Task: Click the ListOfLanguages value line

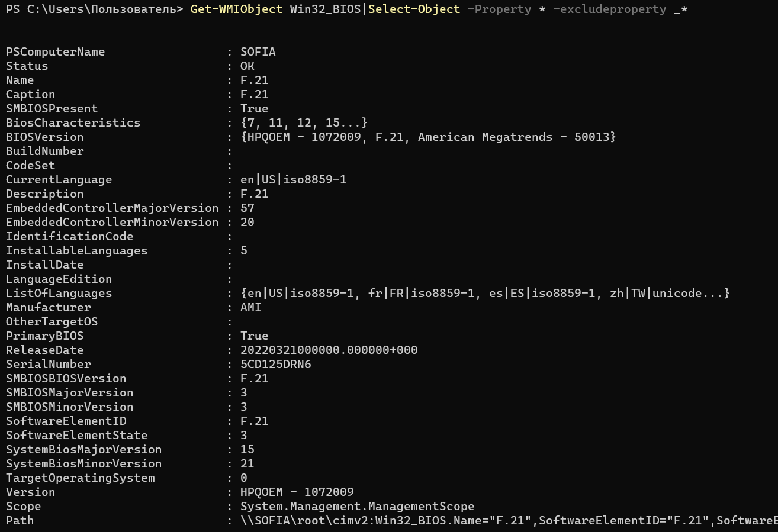Action: pyautogui.click(x=485, y=294)
